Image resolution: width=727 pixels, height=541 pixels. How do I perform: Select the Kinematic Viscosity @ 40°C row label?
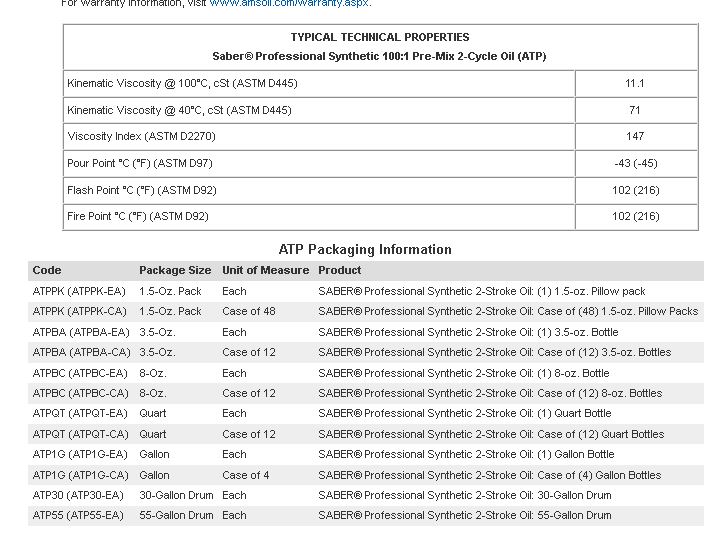tap(179, 110)
